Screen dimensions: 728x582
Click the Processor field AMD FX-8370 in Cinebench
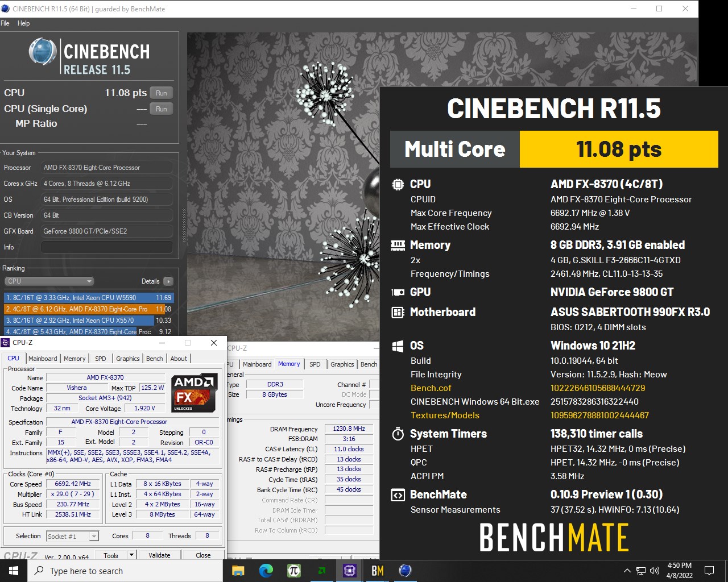106,168
